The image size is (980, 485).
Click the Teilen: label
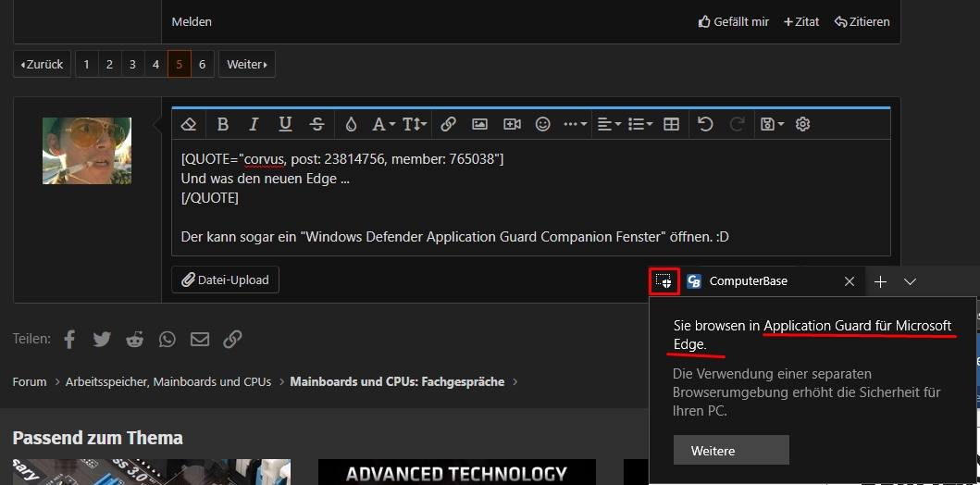point(31,339)
